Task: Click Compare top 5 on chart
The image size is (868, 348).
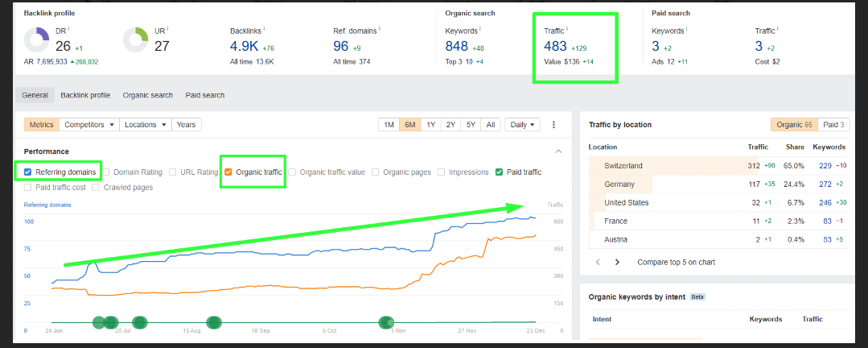Action: tap(676, 262)
